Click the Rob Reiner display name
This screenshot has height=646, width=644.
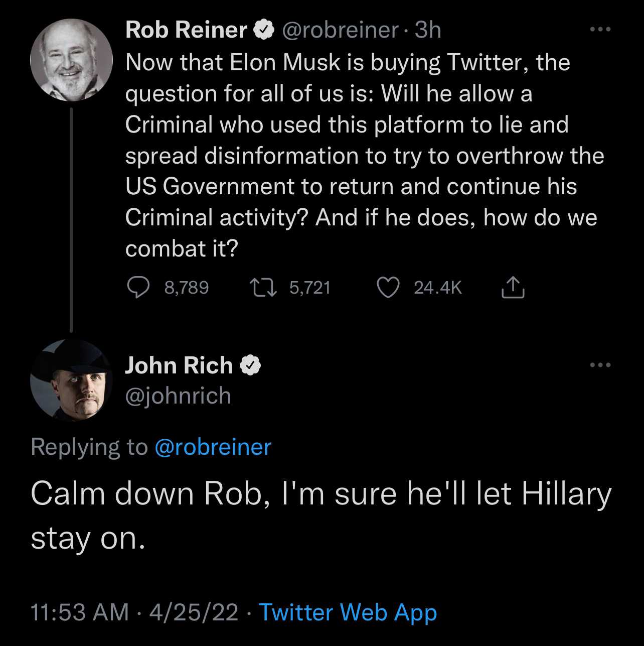pos(186,30)
